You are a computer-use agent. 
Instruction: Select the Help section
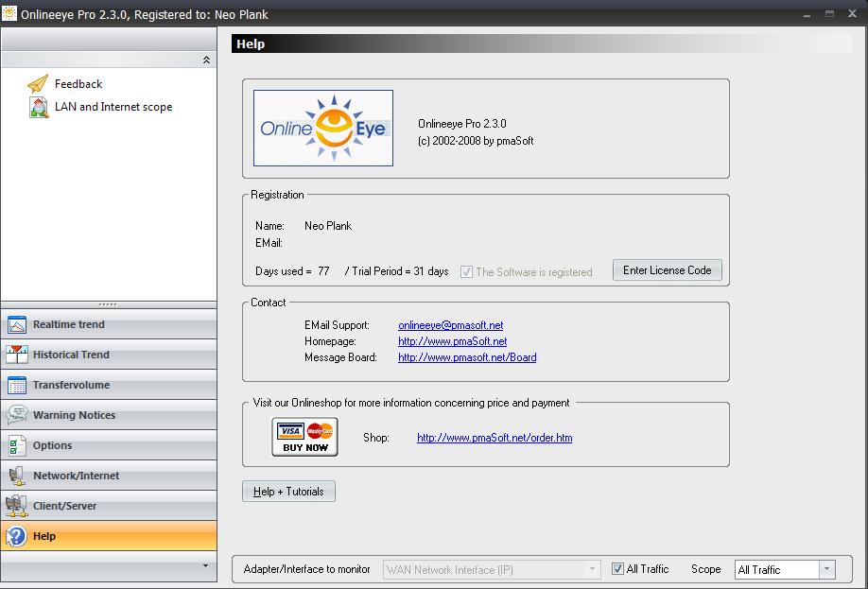tap(109, 536)
